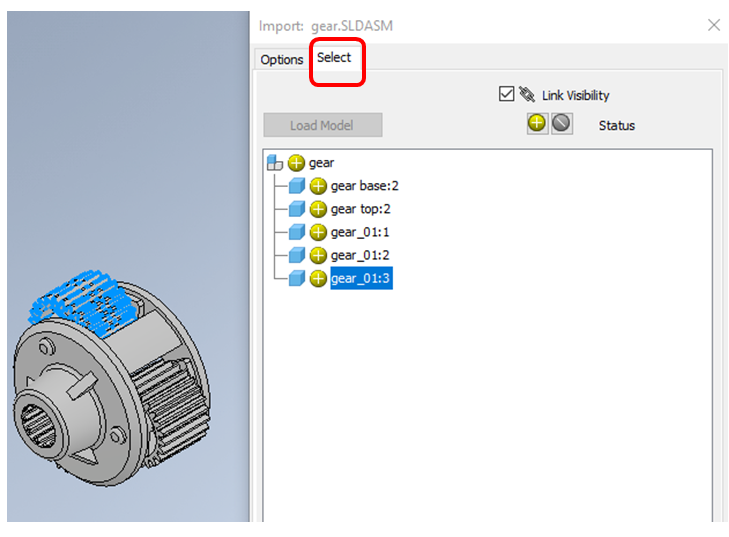Select the gear root node label
The image size is (729, 537).
tap(321, 163)
